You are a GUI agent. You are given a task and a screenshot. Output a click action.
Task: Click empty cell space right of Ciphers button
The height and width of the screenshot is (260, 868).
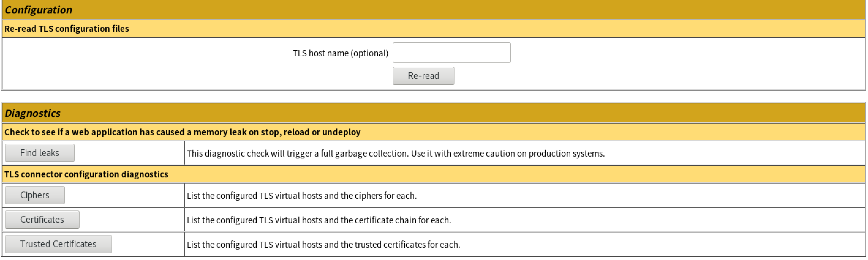[x=124, y=195]
